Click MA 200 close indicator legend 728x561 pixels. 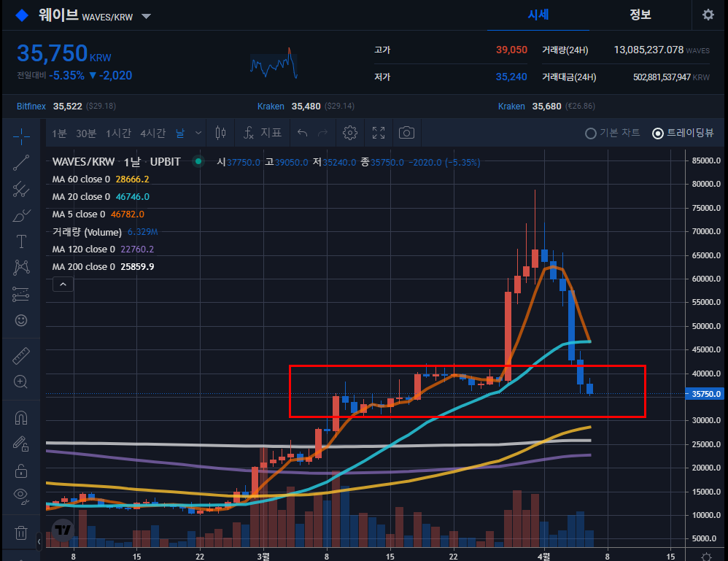pyautogui.click(x=103, y=267)
